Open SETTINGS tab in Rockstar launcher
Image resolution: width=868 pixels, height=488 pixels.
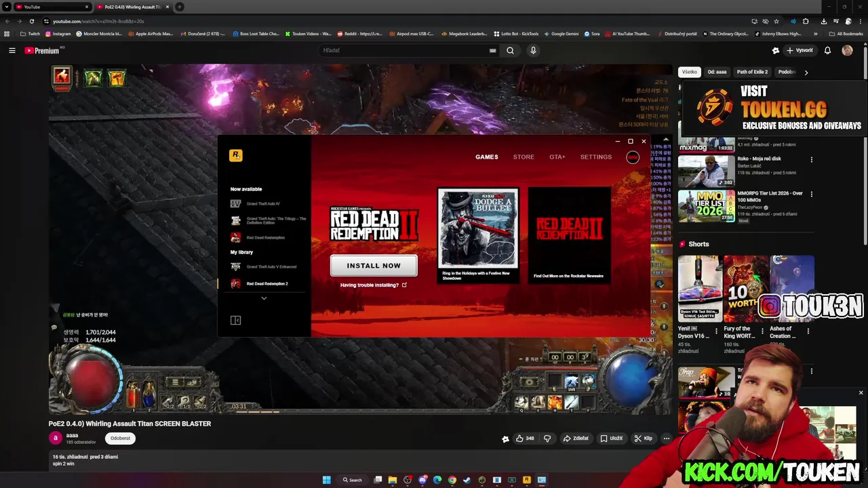point(596,157)
